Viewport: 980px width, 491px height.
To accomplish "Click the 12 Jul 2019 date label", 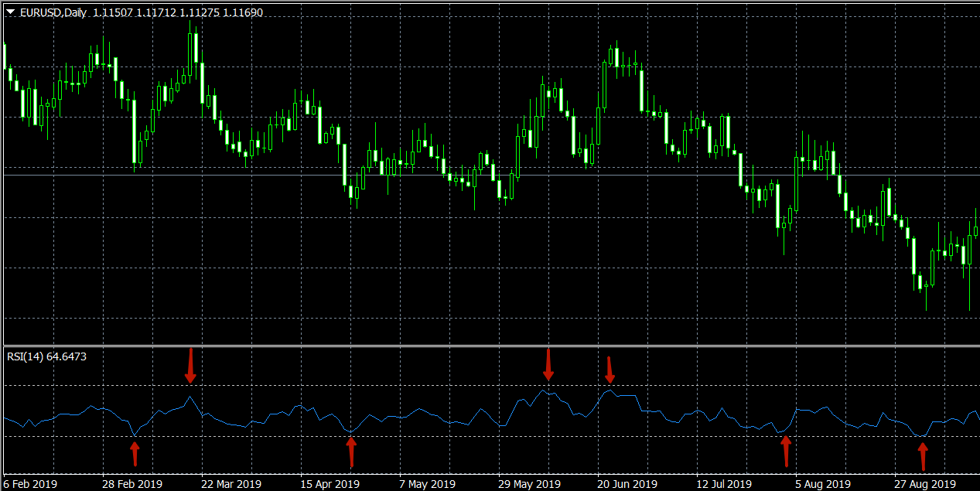I will point(724,484).
